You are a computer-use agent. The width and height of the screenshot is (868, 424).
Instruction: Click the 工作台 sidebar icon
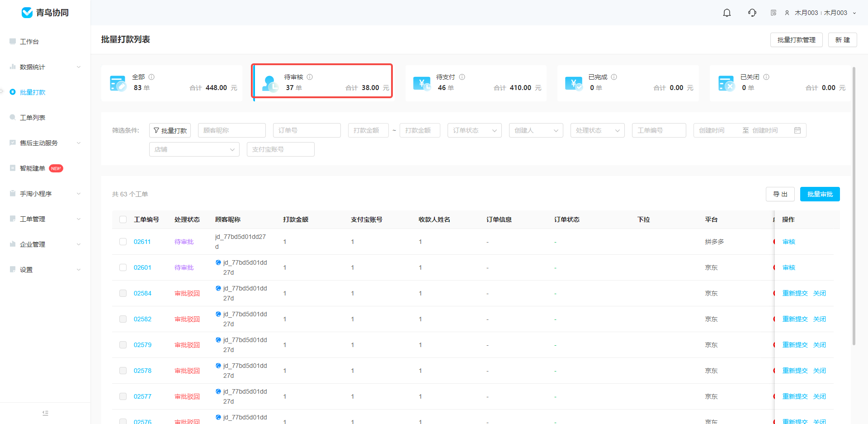13,41
